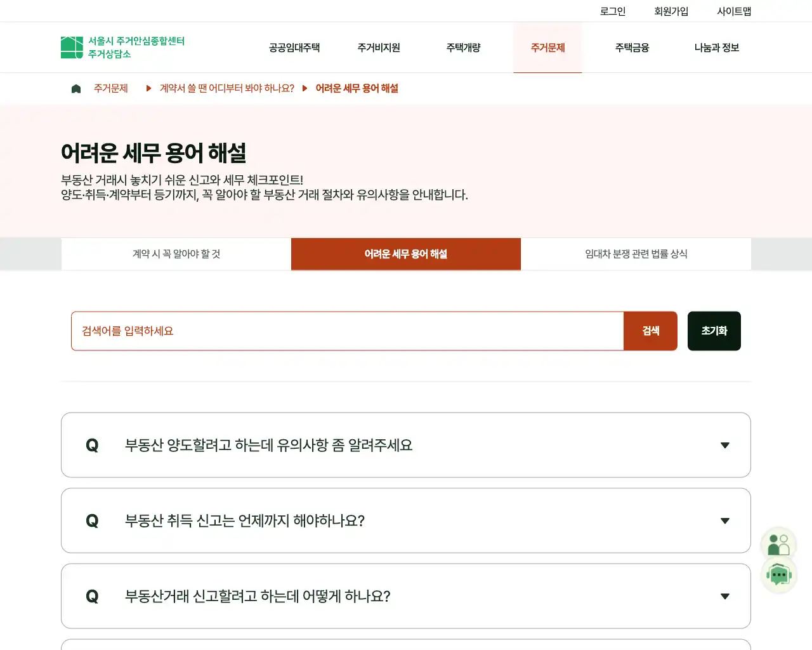Click the Q icon for 부동산 양도 question
The image size is (812, 650).
click(x=92, y=446)
